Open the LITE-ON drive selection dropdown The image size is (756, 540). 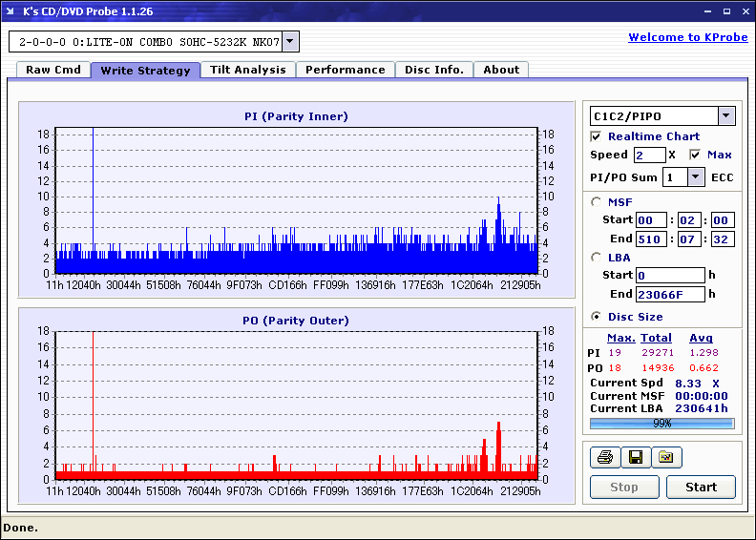point(290,42)
